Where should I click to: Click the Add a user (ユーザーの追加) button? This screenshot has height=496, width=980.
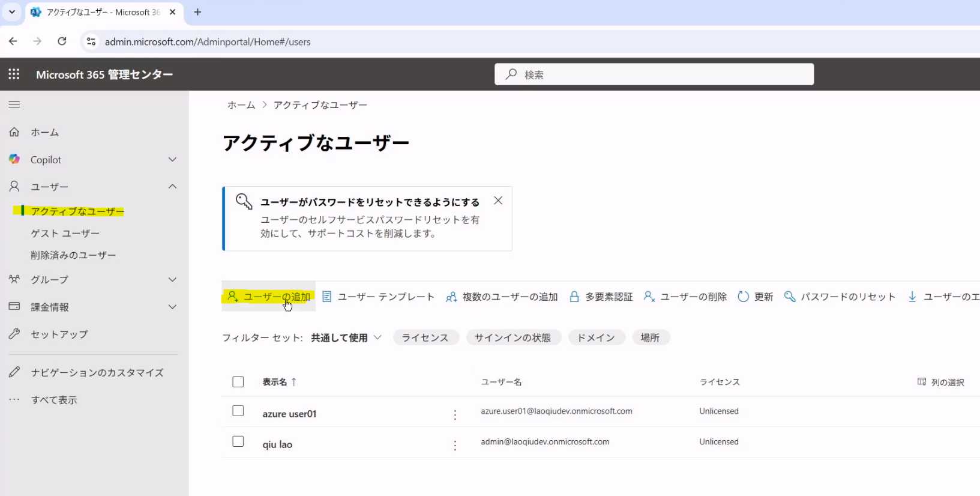[x=269, y=297]
